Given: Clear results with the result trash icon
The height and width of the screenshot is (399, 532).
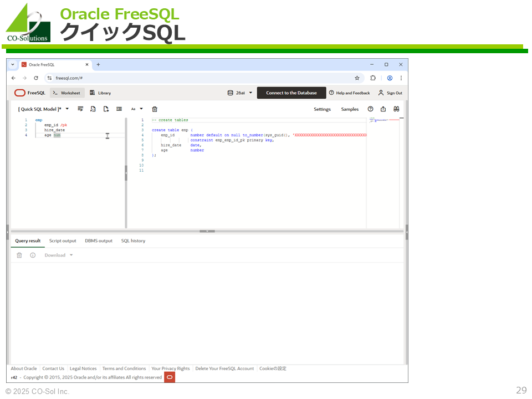Looking at the screenshot, I should click(x=19, y=255).
